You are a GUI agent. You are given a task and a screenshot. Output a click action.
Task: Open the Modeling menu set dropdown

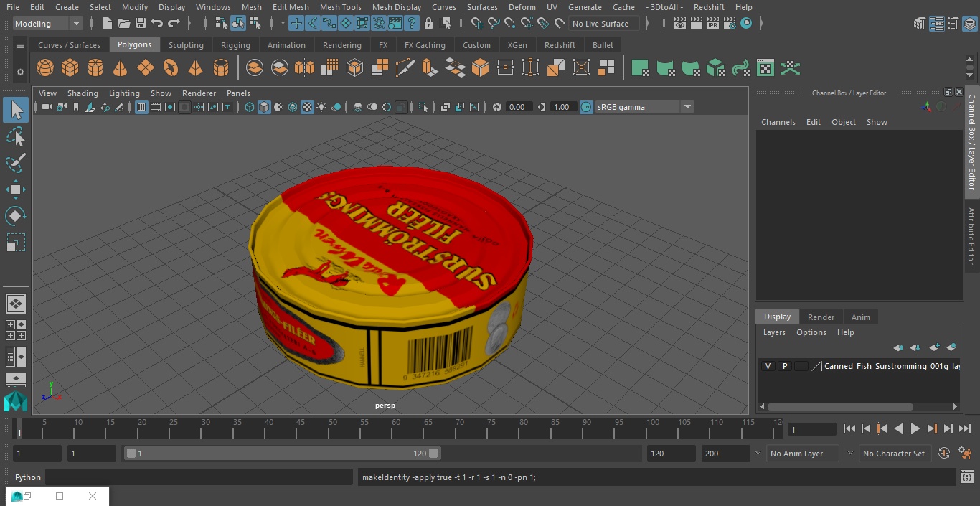48,24
